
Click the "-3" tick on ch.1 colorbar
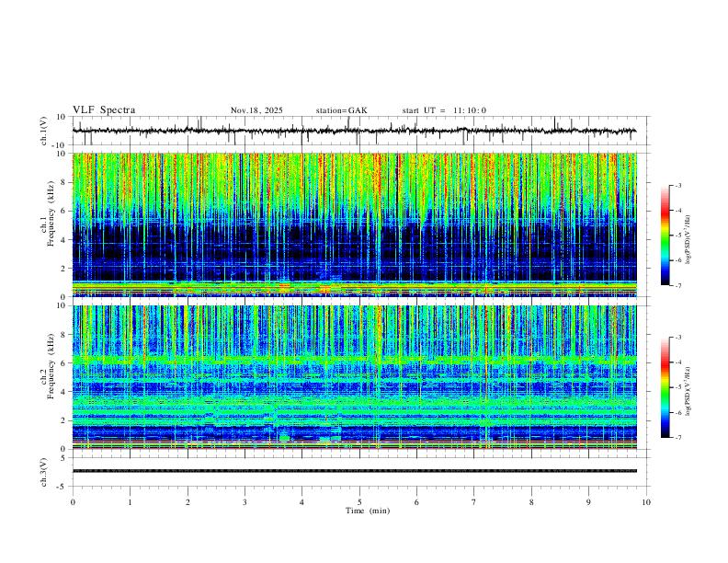(678, 185)
